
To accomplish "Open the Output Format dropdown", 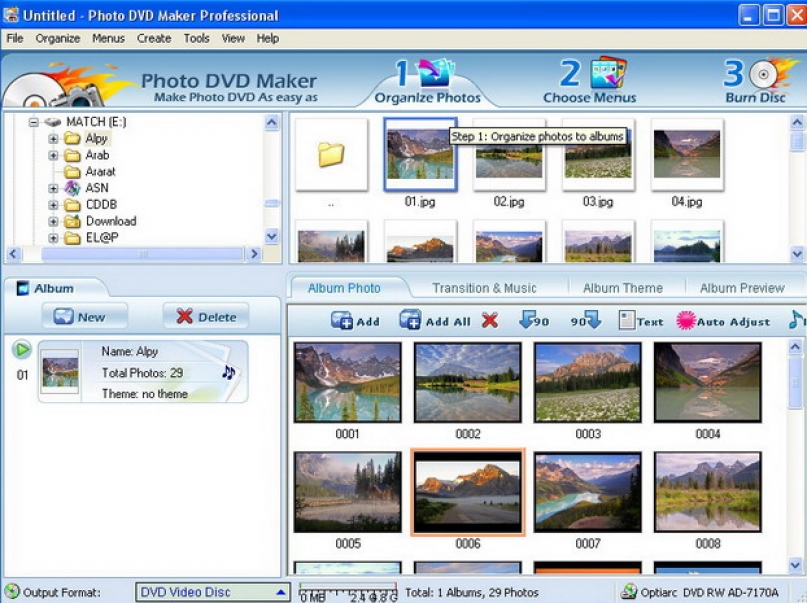I will pyautogui.click(x=212, y=592).
